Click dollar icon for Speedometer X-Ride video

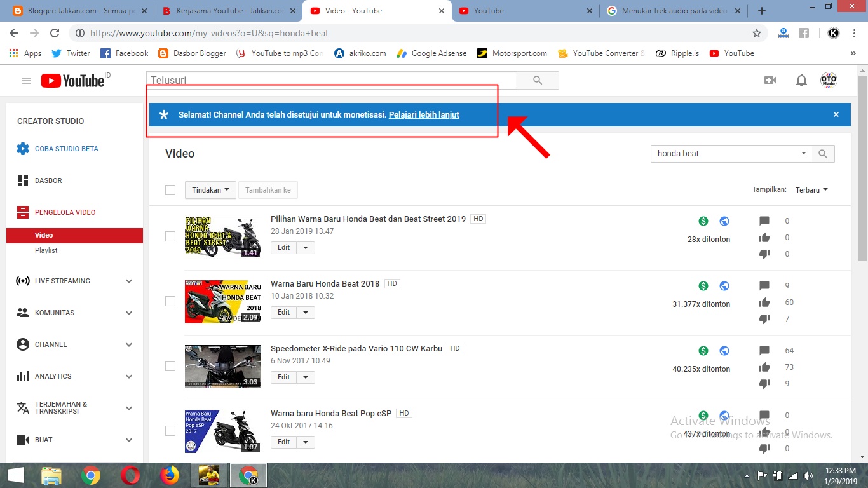[x=703, y=351]
